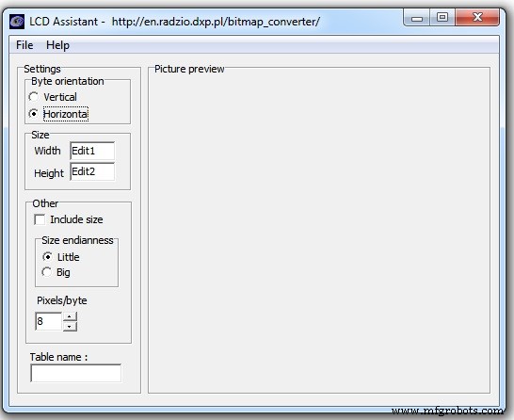Enable the Include size checkbox
The width and height of the screenshot is (514, 420).
40,219
